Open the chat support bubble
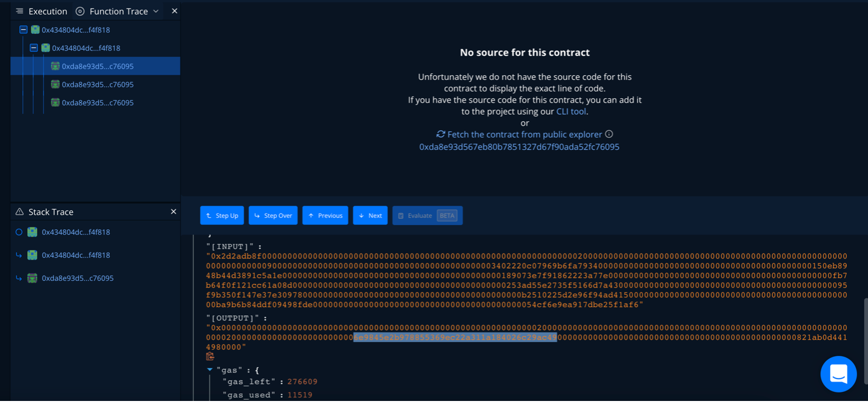Image resolution: width=868 pixels, height=404 pixels. (838, 374)
